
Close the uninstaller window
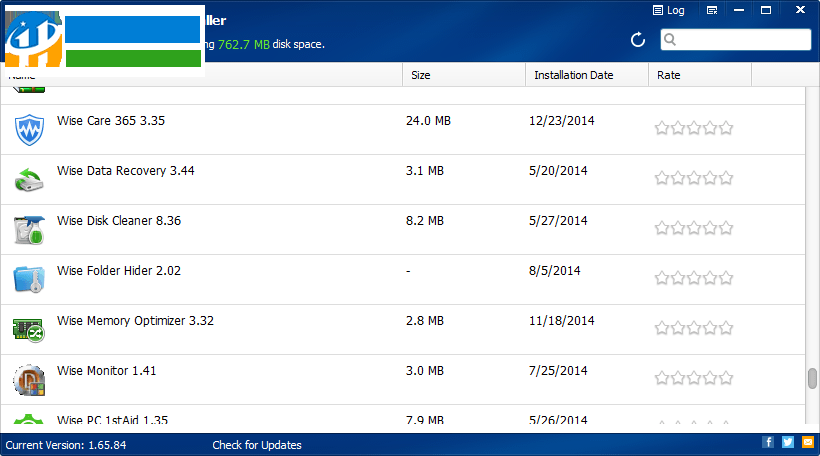point(800,10)
